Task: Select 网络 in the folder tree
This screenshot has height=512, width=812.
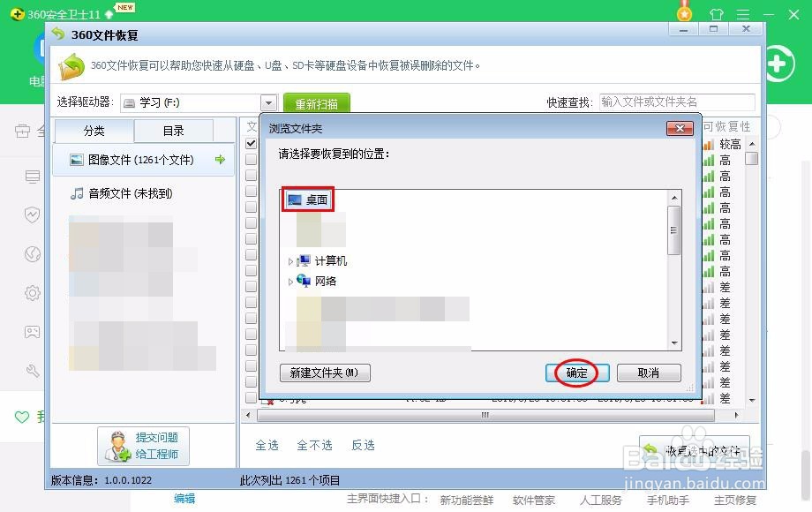Action: (325, 281)
